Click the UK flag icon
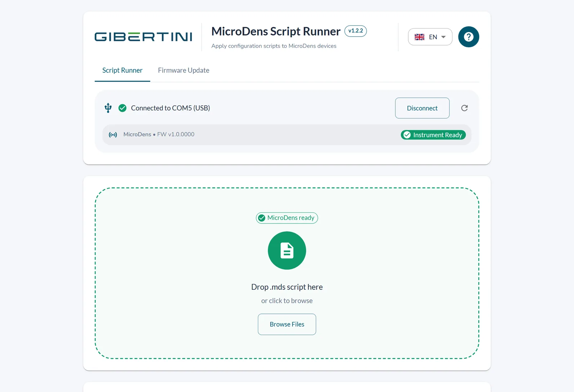Image resolution: width=574 pixels, height=392 pixels. [419, 37]
